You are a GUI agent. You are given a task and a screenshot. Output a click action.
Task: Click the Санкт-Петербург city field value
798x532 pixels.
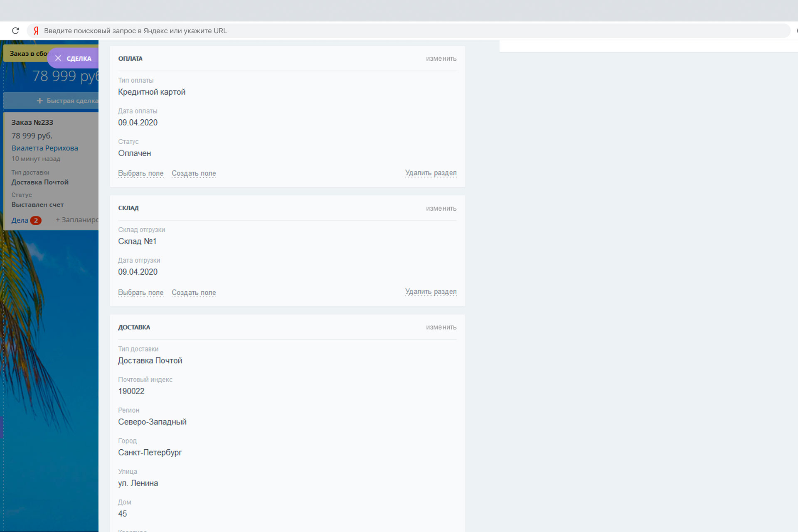point(150,453)
